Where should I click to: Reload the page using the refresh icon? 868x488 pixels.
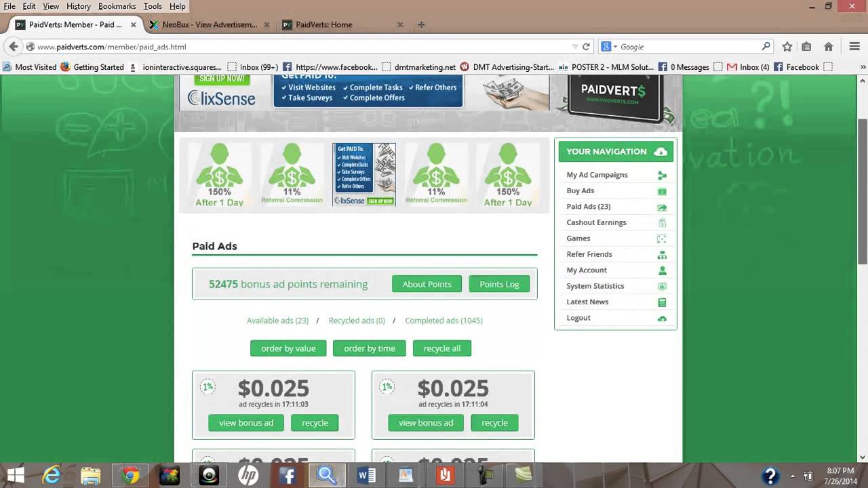tap(586, 47)
